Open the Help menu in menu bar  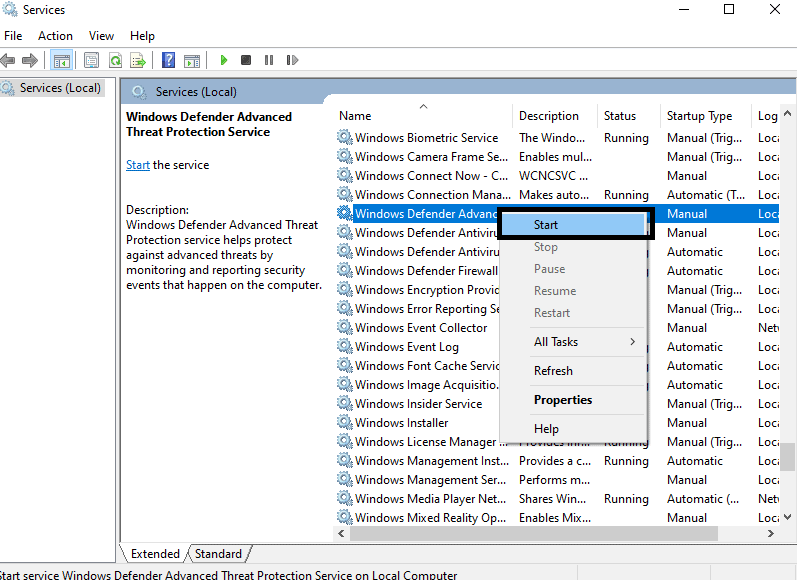(142, 36)
